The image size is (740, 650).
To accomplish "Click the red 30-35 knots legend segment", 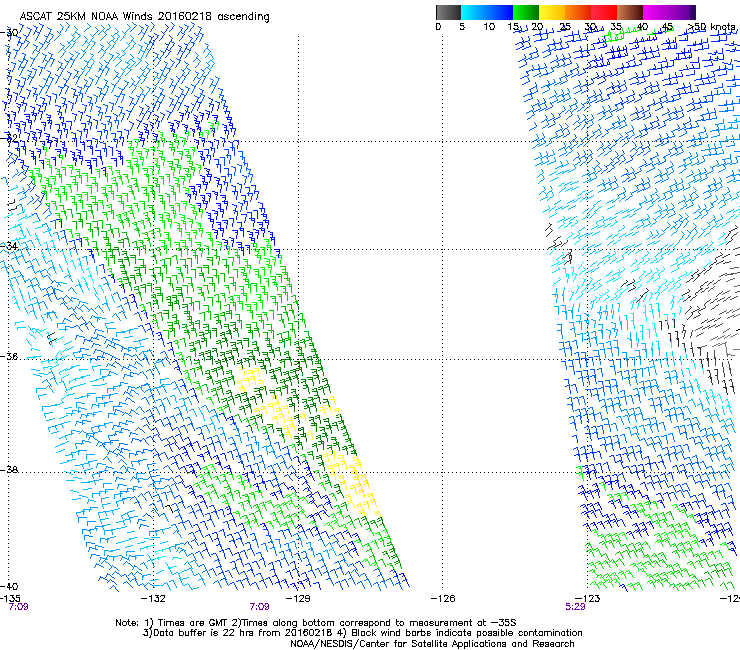I will pos(604,12).
